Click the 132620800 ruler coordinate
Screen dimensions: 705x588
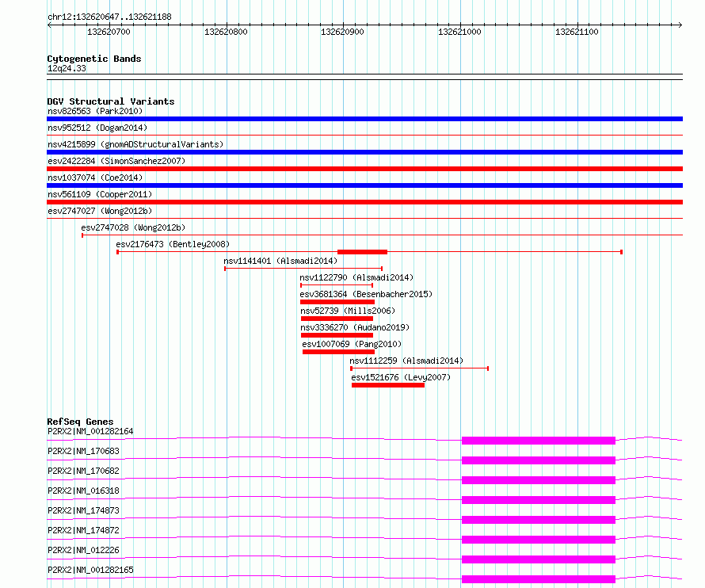[x=226, y=32]
